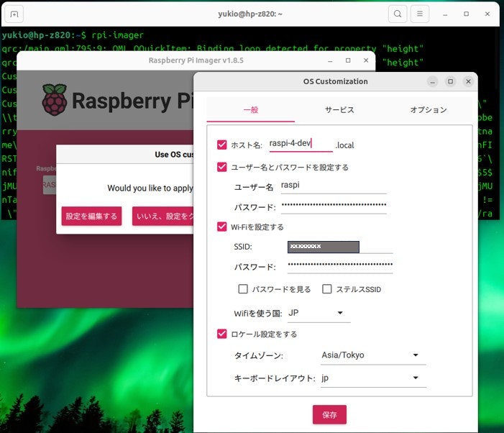Viewport: 504px width, 433px height.
Task: Enable the ステルスSSID checkbox
Action: point(327,289)
